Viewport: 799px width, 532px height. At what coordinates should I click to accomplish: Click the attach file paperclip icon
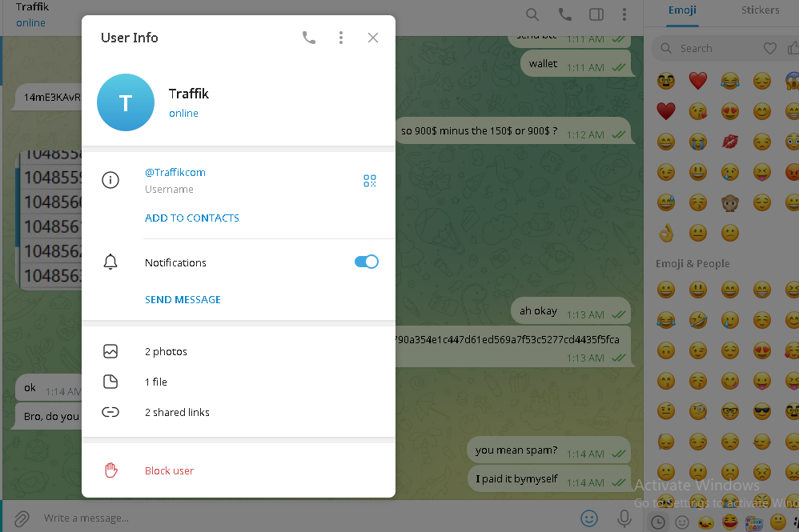[22, 518]
